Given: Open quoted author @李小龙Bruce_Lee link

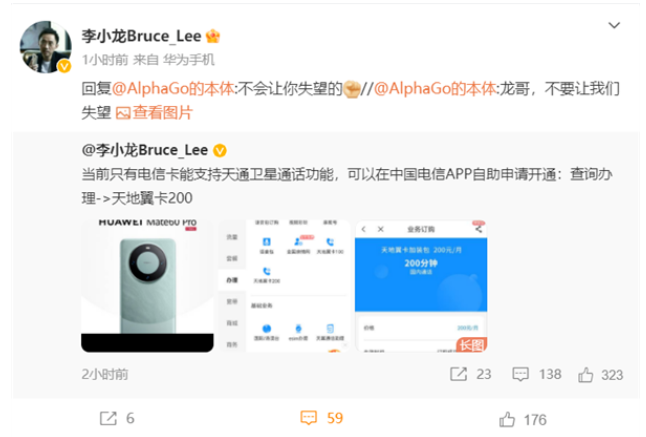Looking at the screenshot, I should pyautogui.click(x=145, y=150).
